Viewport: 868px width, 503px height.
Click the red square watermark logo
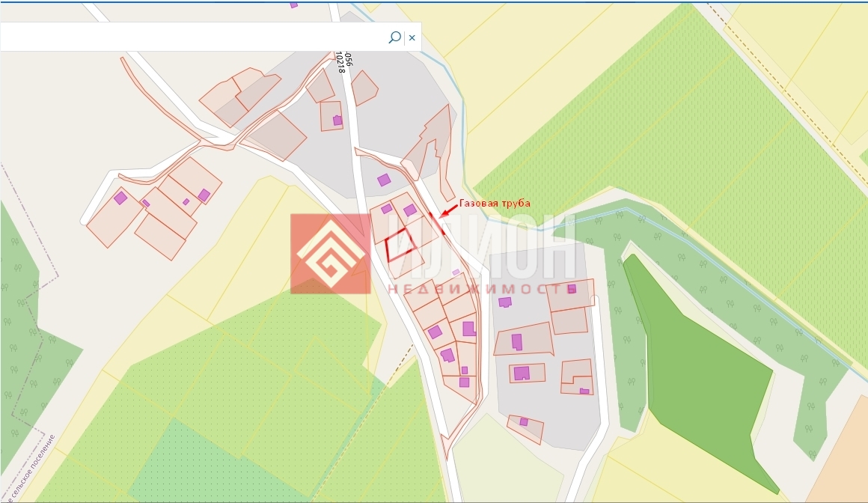click(x=330, y=254)
